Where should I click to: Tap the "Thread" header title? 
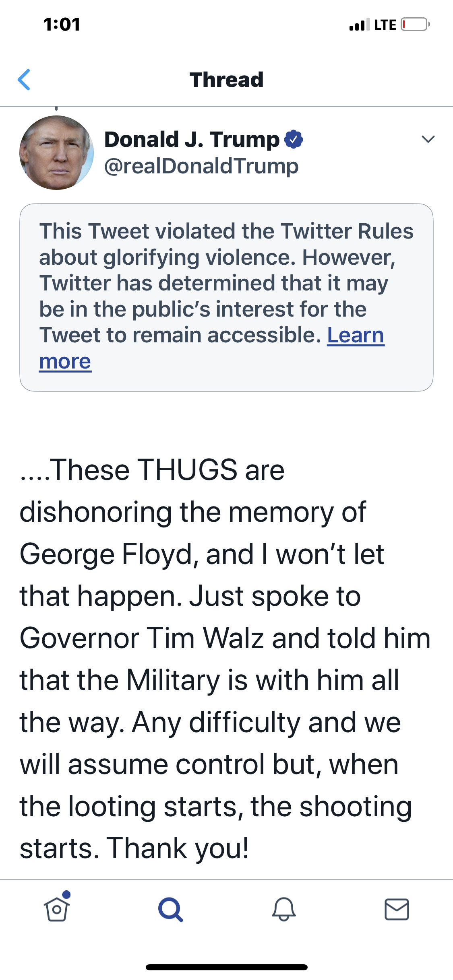click(226, 80)
